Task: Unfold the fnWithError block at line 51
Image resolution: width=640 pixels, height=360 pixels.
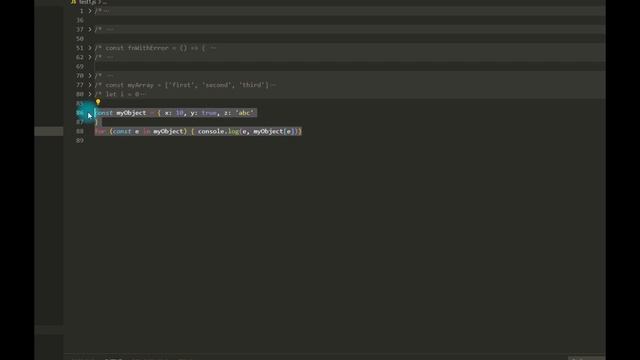Action: (x=90, y=48)
